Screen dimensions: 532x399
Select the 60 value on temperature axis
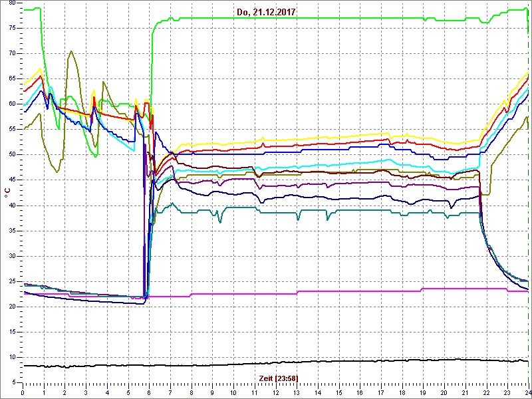(12, 104)
